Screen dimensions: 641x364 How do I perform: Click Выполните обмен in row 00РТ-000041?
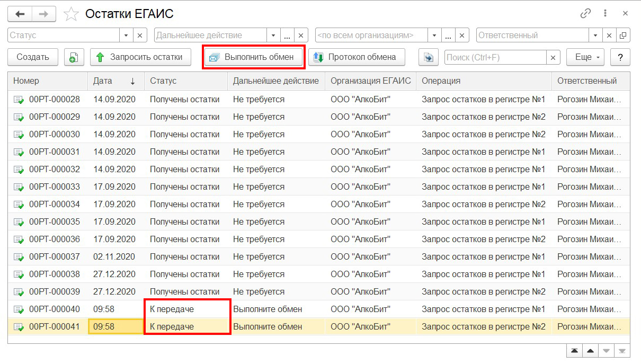(x=268, y=326)
